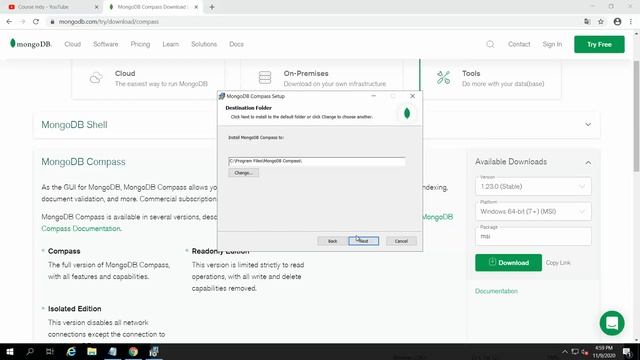
Task: Click the Package msi field
Action: [533, 236]
